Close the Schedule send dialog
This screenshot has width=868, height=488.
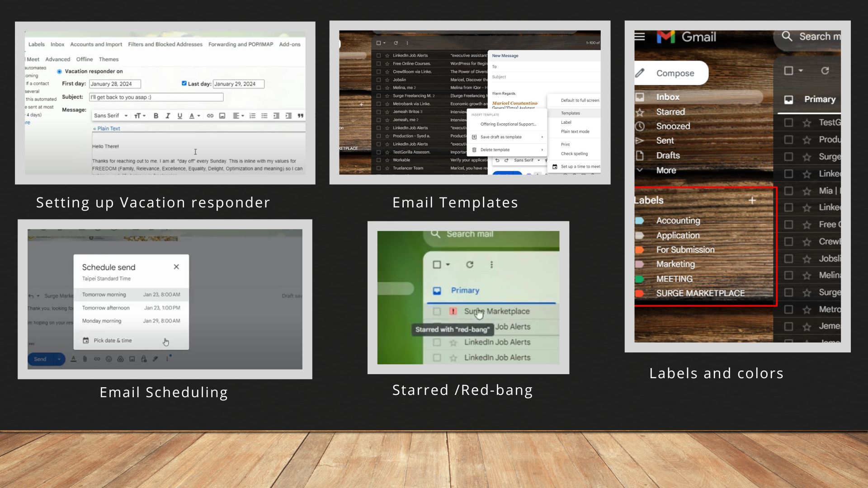pyautogui.click(x=176, y=267)
